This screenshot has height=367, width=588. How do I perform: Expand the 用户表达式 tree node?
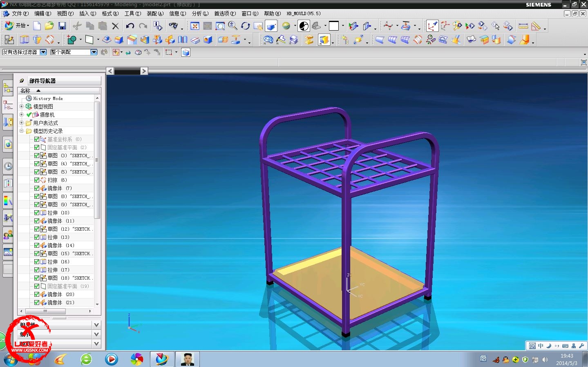22,123
